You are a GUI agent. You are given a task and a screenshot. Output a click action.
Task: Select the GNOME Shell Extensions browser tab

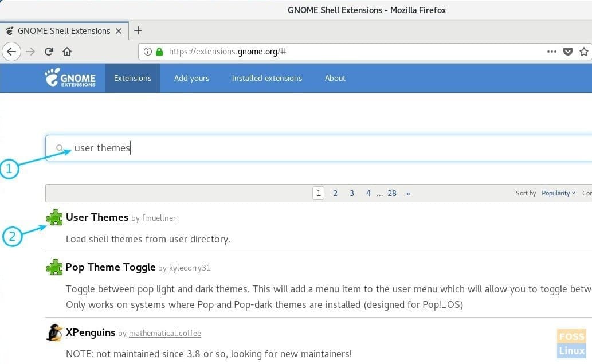tap(64, 31)
